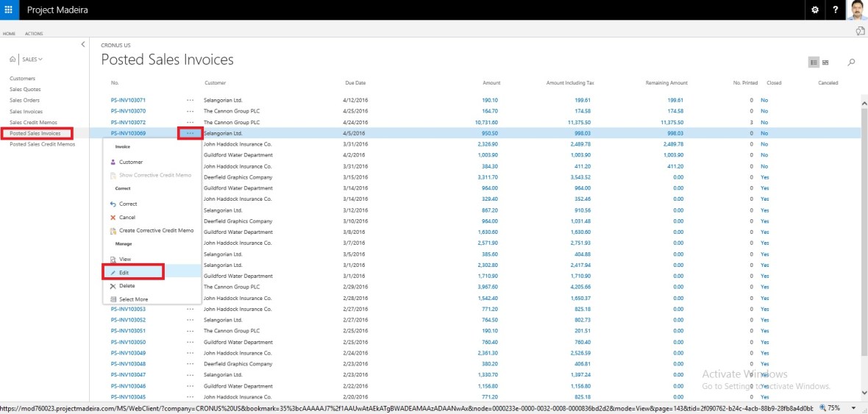Click remaining amount 11,375.50
The width and height of the screenshot is (868, 414).
[x=672, y=122]
